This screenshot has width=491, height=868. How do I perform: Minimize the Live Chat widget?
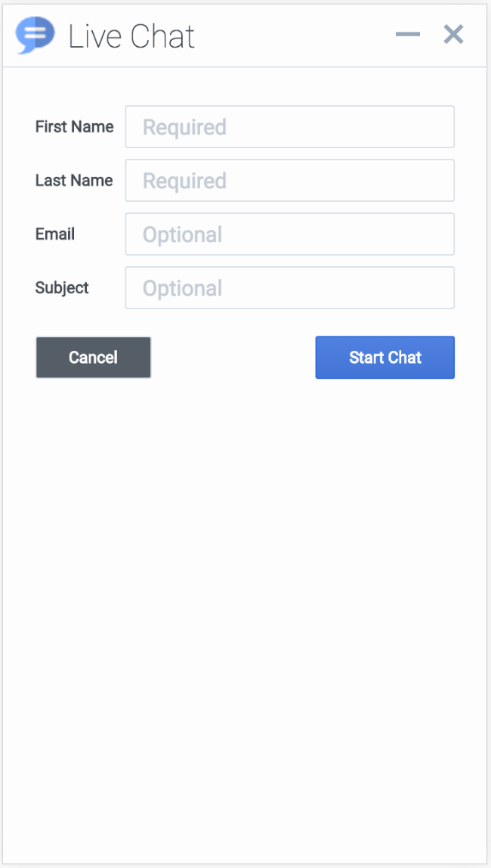coord(408,34)
